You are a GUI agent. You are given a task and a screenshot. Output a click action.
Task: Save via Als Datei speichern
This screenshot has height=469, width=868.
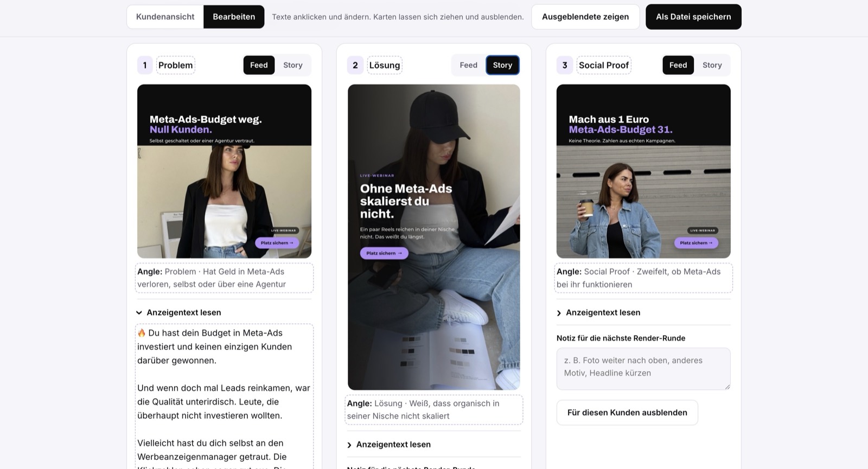tap(693, 17)
